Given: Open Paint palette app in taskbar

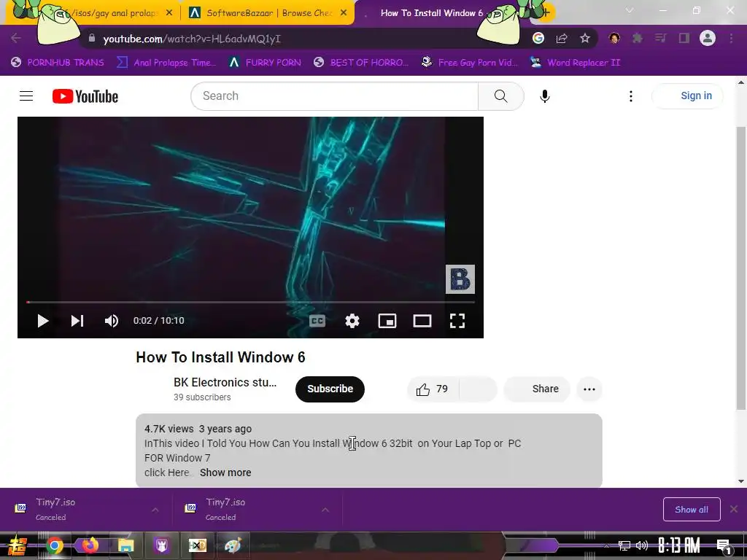Looking at the screenshot, I should [233, 545].
